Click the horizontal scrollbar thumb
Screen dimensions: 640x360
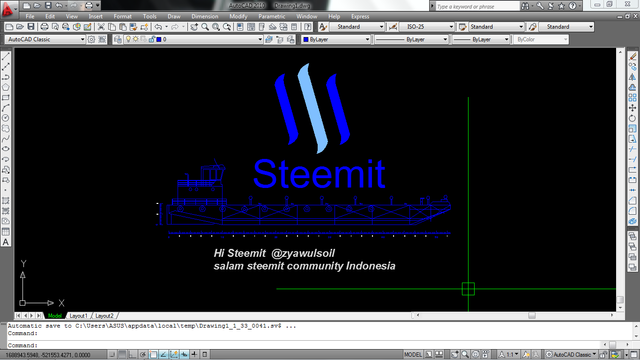pos(531,316)
